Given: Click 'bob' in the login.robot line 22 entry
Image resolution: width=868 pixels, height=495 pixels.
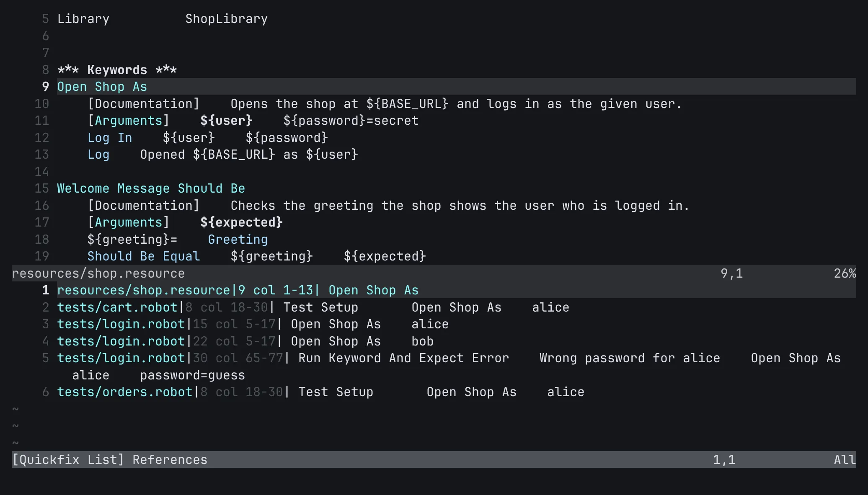Looking at the screenshot, I should click(x=422, y=341).
